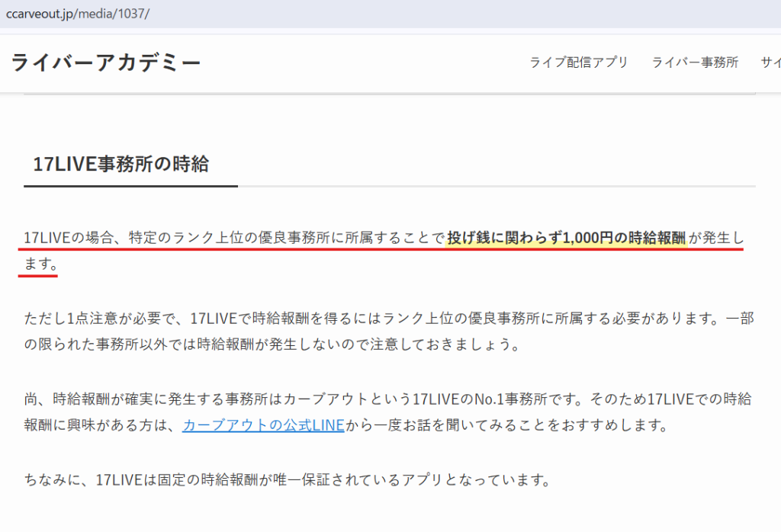
Task: Open the ライバー事務所 navigation menu item
Action: [695, 62]
